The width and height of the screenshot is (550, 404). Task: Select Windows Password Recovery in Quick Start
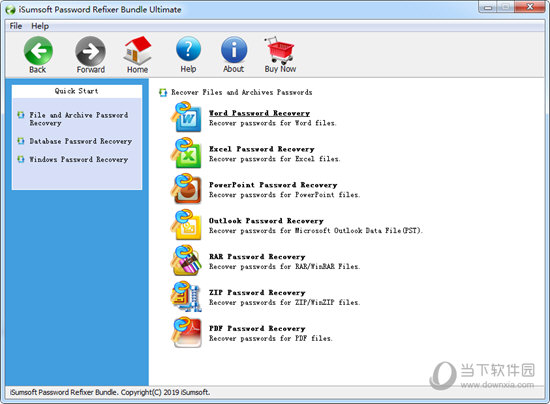pyautogui.click(x=79, y=160)
